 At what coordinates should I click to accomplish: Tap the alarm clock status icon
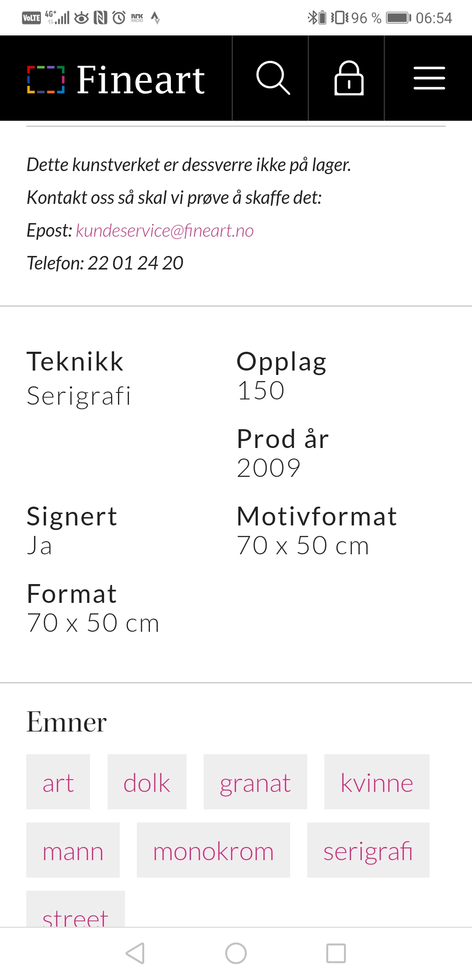[x=119, y=17]
